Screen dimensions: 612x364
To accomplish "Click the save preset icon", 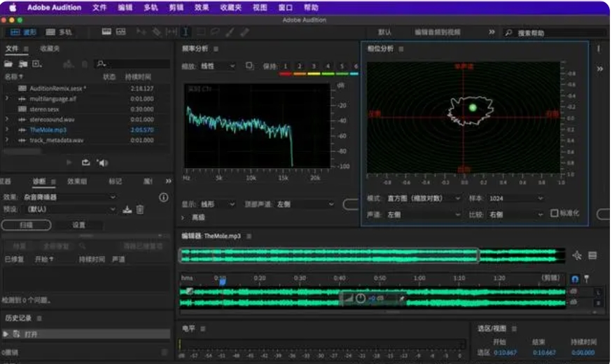I will pyautogui.click(x=127, y=209).
